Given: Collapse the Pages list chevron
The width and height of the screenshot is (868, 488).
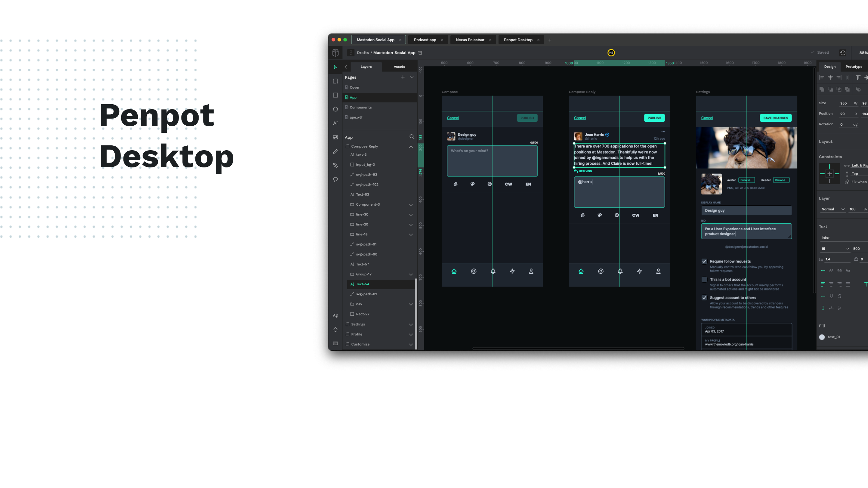Looking at the screenshot, I should pyautogui.click(x=411, y=77).
